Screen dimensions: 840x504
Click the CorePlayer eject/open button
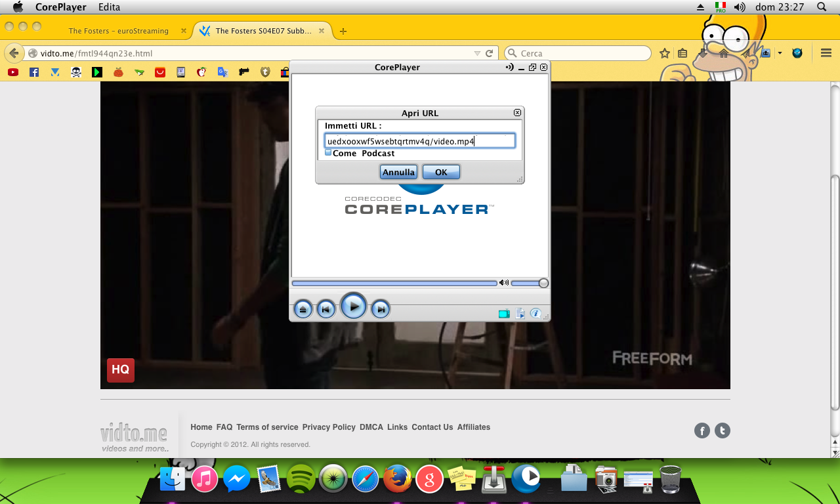[303, 308]
